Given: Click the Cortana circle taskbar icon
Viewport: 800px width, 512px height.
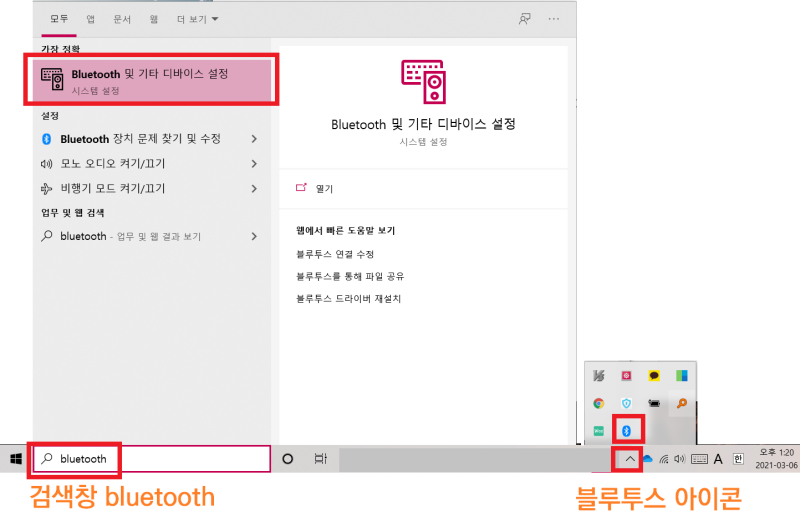Looking at the screenshot, I should pos(288,459).
